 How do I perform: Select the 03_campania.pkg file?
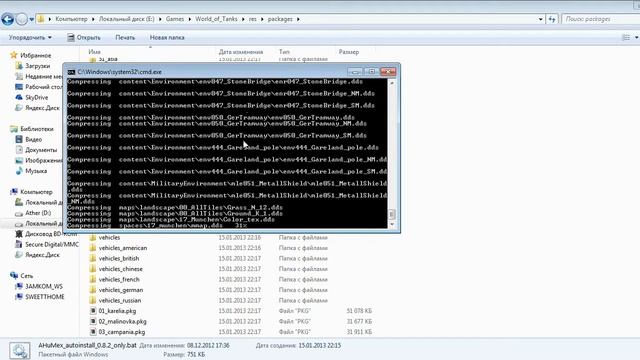click(x=122, y=332)
